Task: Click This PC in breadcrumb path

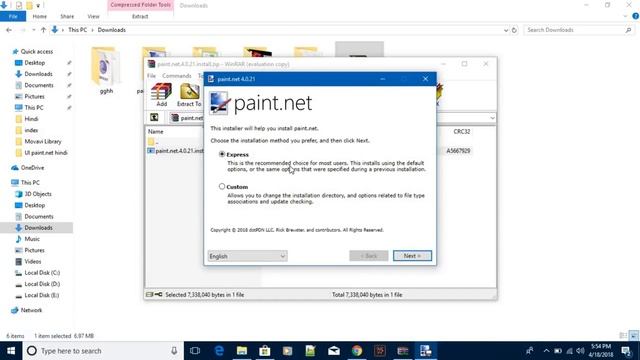Action: (x=78, y=30)
